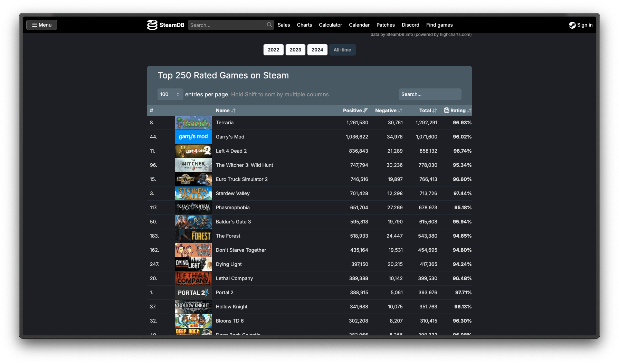Open the Euro Truck Simulator 2 thumbnail
The height and width of the screenshot is (364, 619).
click(193, 179)
